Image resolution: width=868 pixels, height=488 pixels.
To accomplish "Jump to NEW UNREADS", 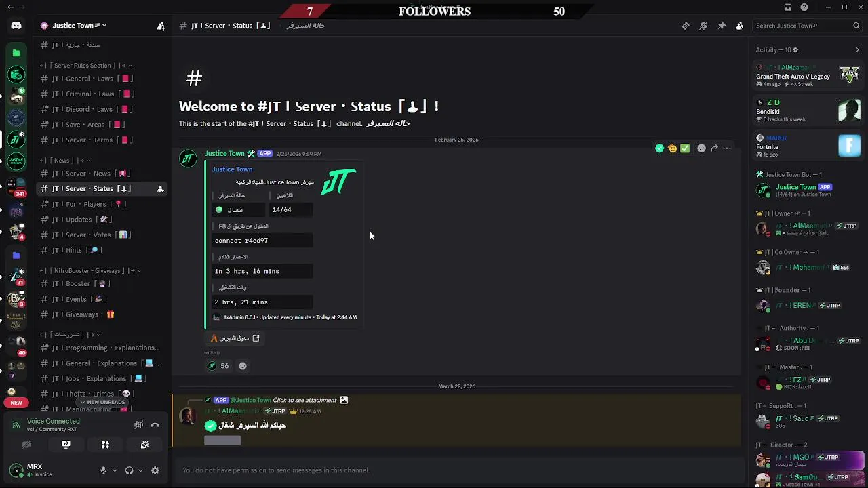I will point(102,402).
